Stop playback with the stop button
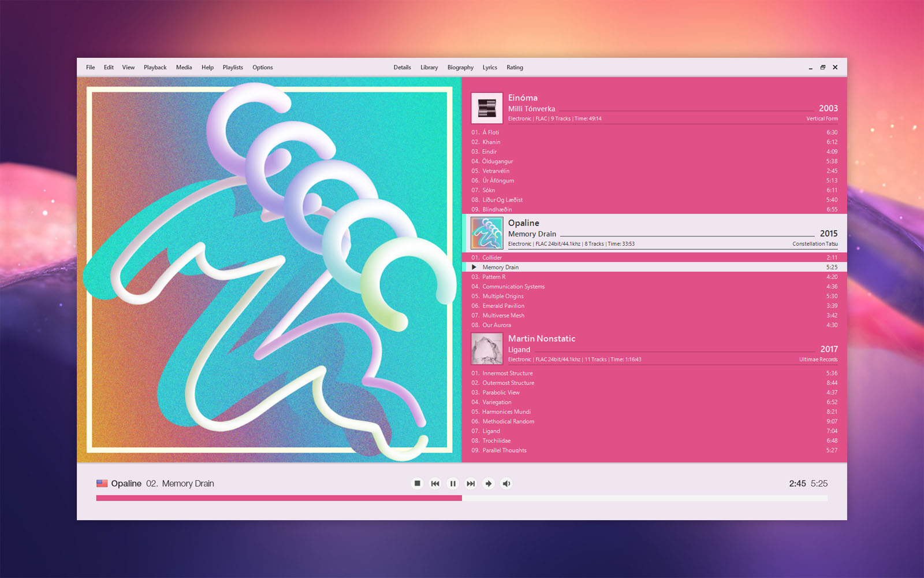The height and width of the screenshot is (578, 924). 418,483
